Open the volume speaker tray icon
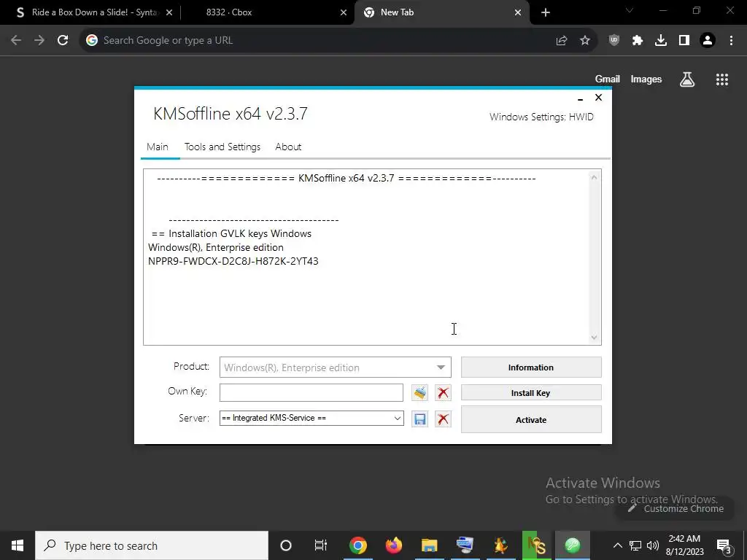747x560 pixels. [653, 545]
